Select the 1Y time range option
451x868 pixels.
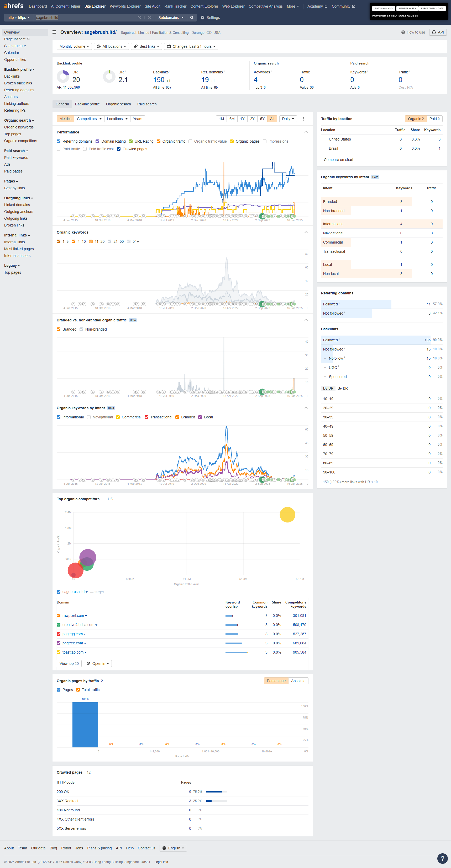point(242,119)
